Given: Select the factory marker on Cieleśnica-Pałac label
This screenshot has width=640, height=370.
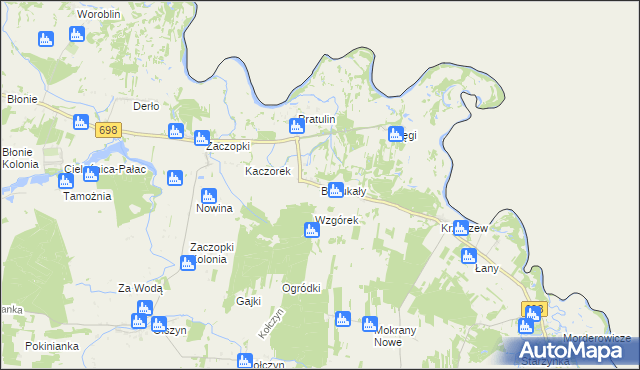Looking at the screenshot, I should coord(91,174).
